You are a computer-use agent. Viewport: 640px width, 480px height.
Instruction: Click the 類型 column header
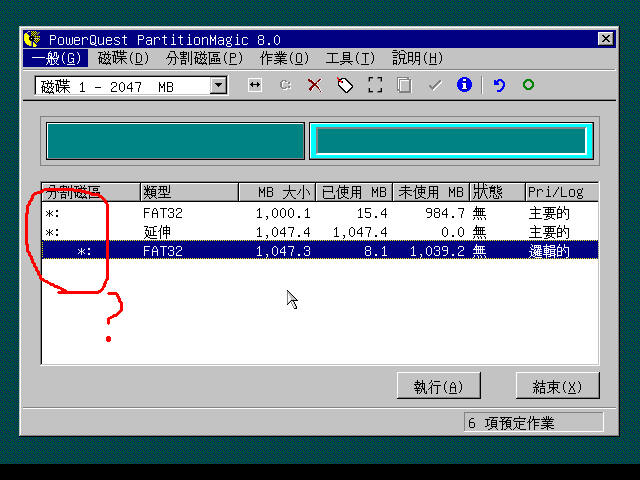coord(189,192)
